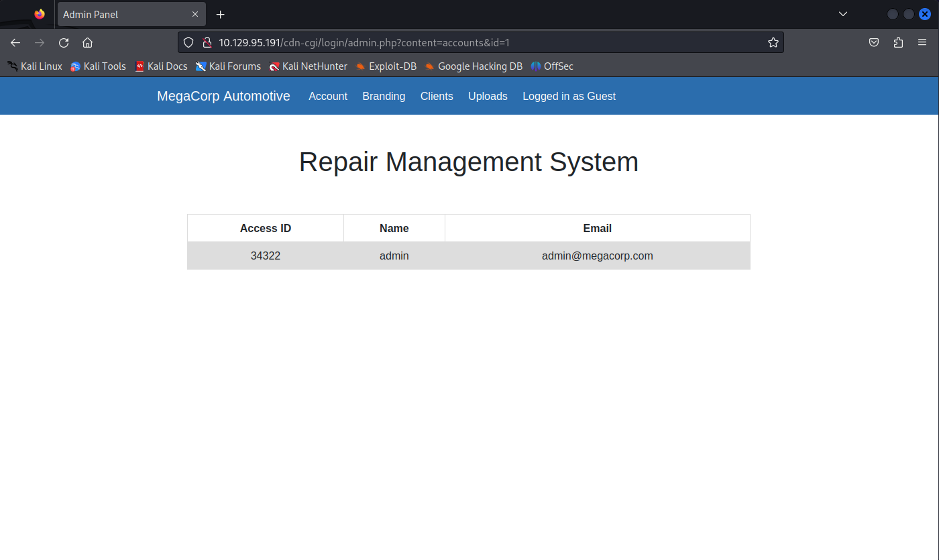This screenshot has height=560, width=939.
Task: Click the Name column header
Action: click(x=394, y=228)
